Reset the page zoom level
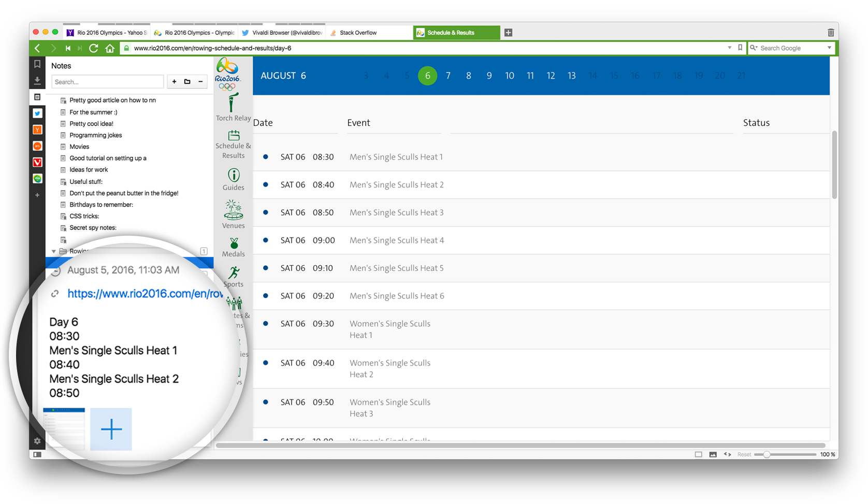The height and width of the screenshot is (504, 868). (744, 454)
